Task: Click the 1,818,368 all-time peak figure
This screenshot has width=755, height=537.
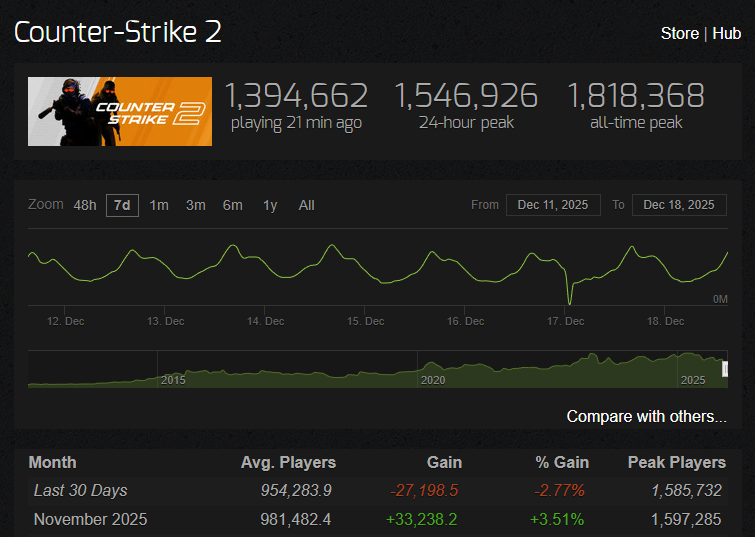Action: [636, 95]
